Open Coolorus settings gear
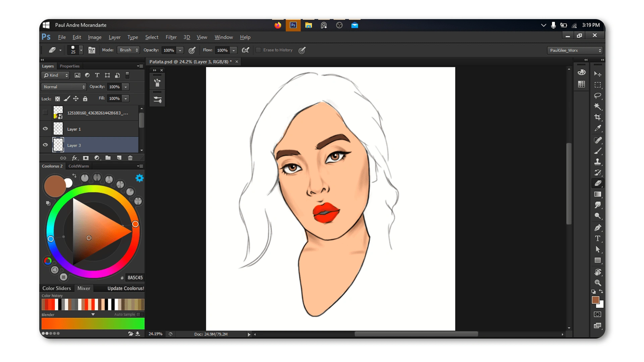The image size is (644, 362). 140,178
